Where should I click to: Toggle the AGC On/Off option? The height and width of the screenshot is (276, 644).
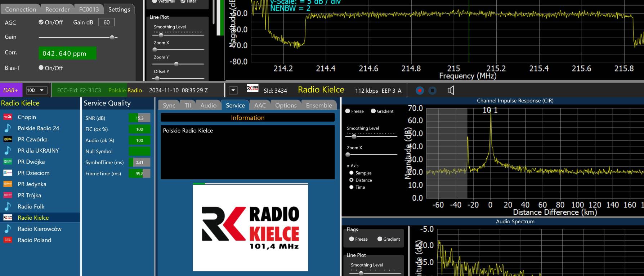point(41,22)
